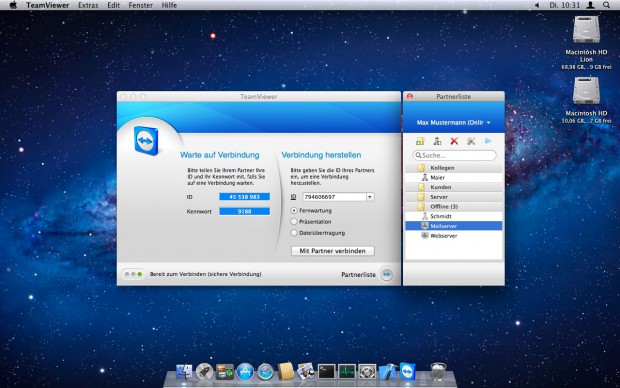This screenshot has height=388, width=620.
Task: Select Mailserver in the partner list
Action: 454,226
